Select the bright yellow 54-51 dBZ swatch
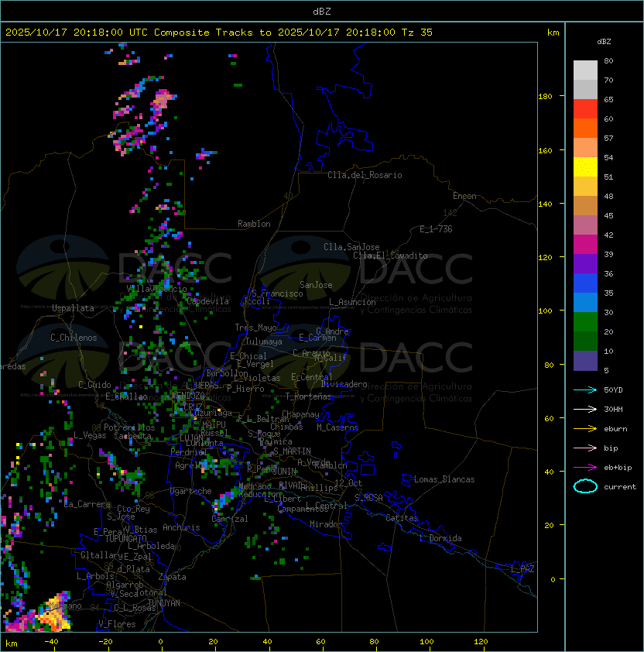Image resolution: width=644 pixels, height=652 pixels. pos(585,166)
